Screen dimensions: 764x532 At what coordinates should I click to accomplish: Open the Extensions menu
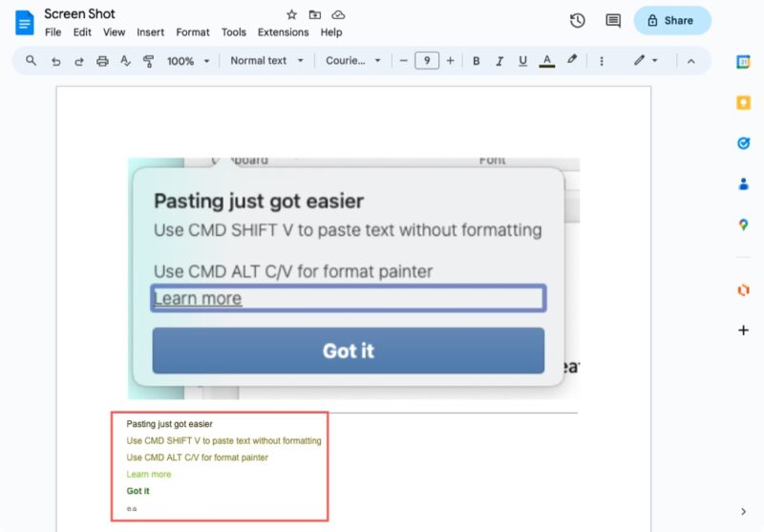[x=283, y=32]
